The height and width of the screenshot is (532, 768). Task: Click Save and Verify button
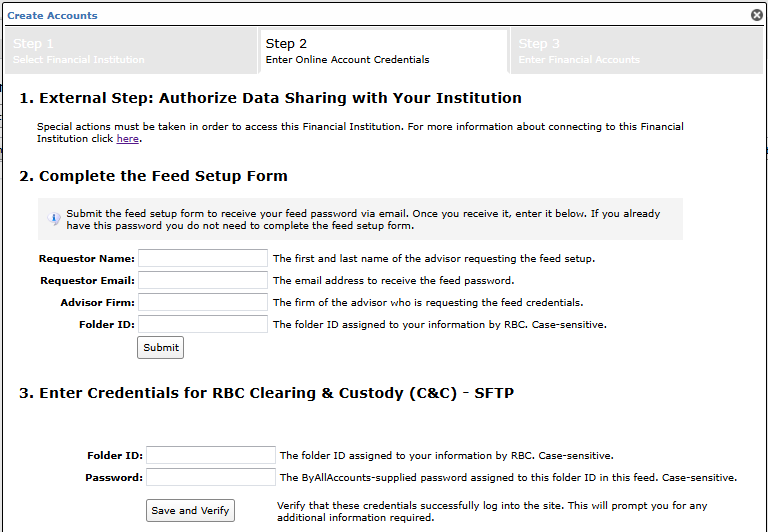(x=190, y=510)
